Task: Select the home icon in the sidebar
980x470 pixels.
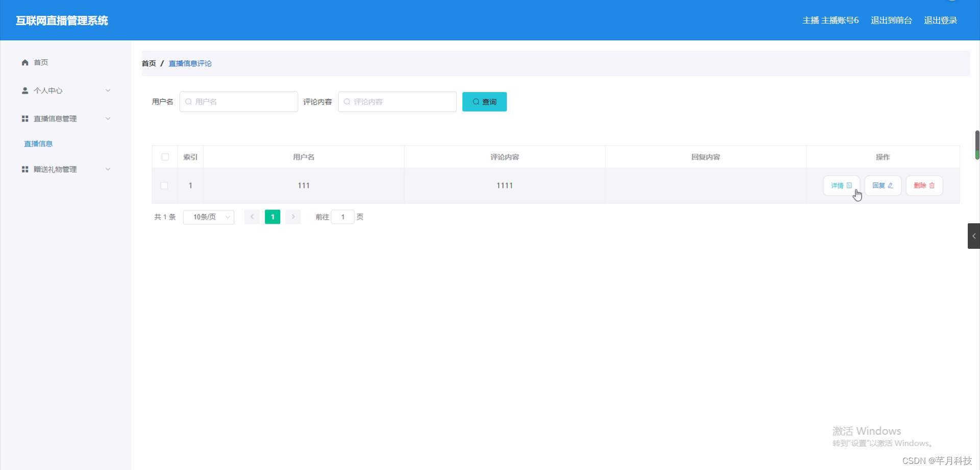Action: click(24, 62)
